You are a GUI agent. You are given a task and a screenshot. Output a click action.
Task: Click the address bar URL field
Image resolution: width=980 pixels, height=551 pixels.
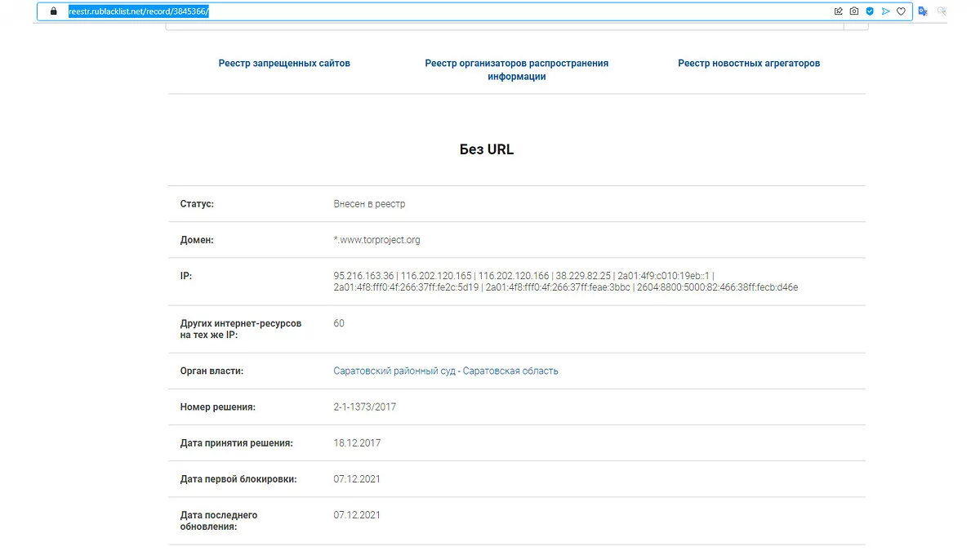coord(474,11)
